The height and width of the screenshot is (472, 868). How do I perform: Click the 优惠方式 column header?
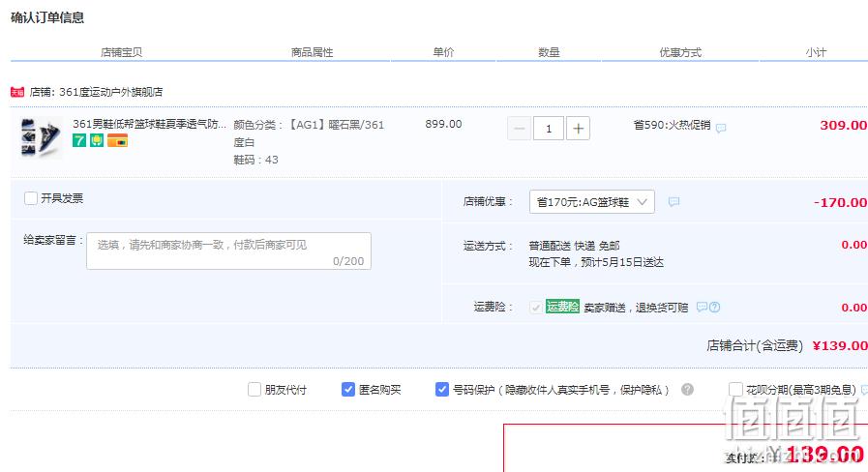(x=680, y=52)
